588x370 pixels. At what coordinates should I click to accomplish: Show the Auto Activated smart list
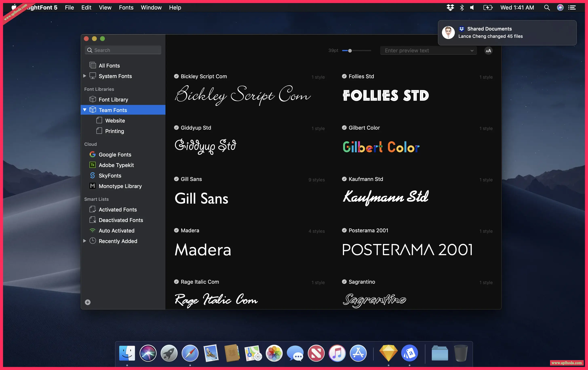116,230
